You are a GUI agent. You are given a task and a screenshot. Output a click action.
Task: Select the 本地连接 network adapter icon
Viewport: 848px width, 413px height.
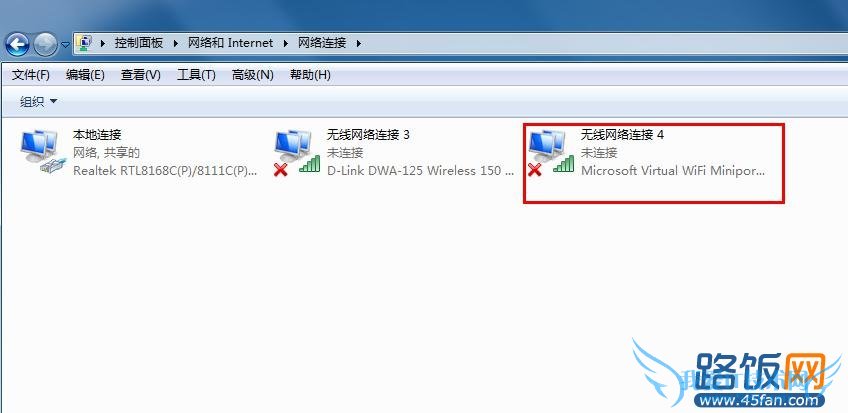(43, 152)
